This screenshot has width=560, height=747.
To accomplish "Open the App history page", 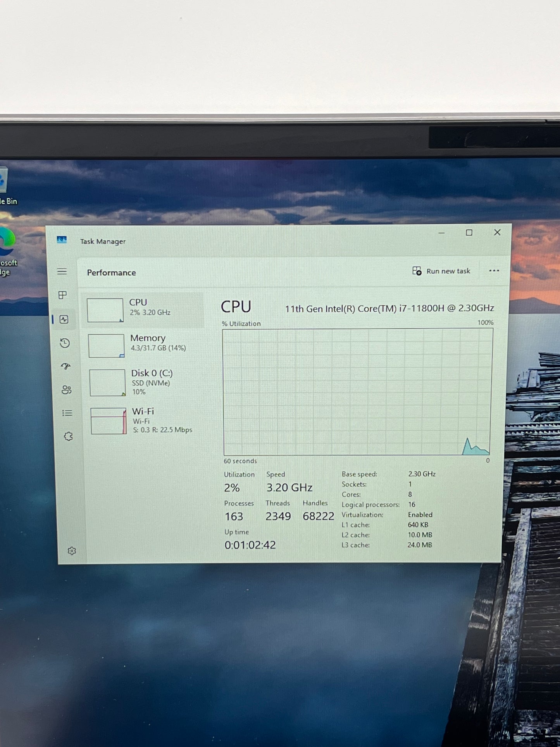I will [x=65, y=343].
